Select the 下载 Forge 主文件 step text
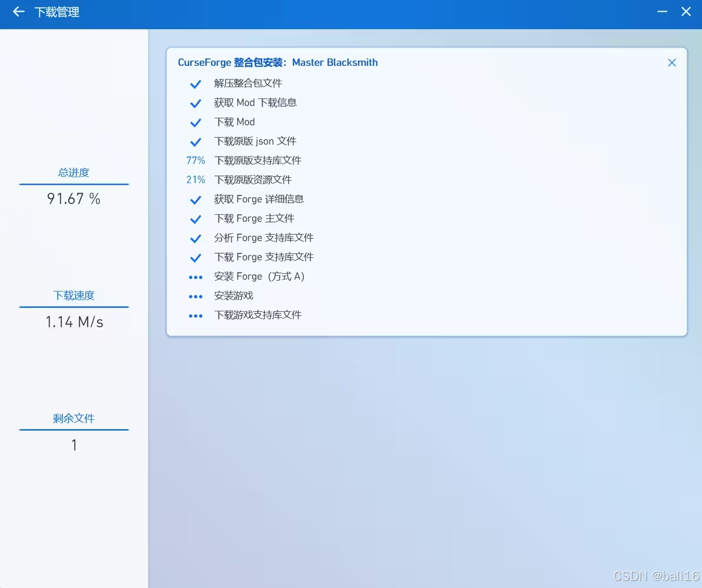Screen dimensions: 702x588 (x=254, y=218)
